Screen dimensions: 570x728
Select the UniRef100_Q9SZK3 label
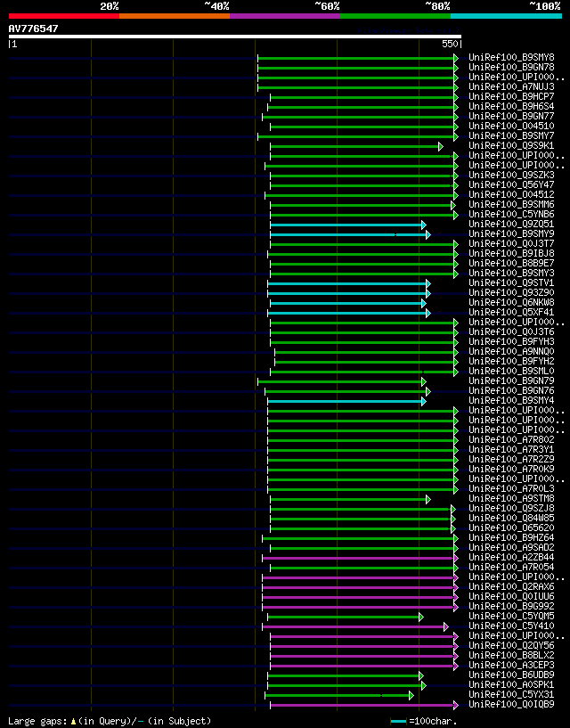tap(511, 175)
